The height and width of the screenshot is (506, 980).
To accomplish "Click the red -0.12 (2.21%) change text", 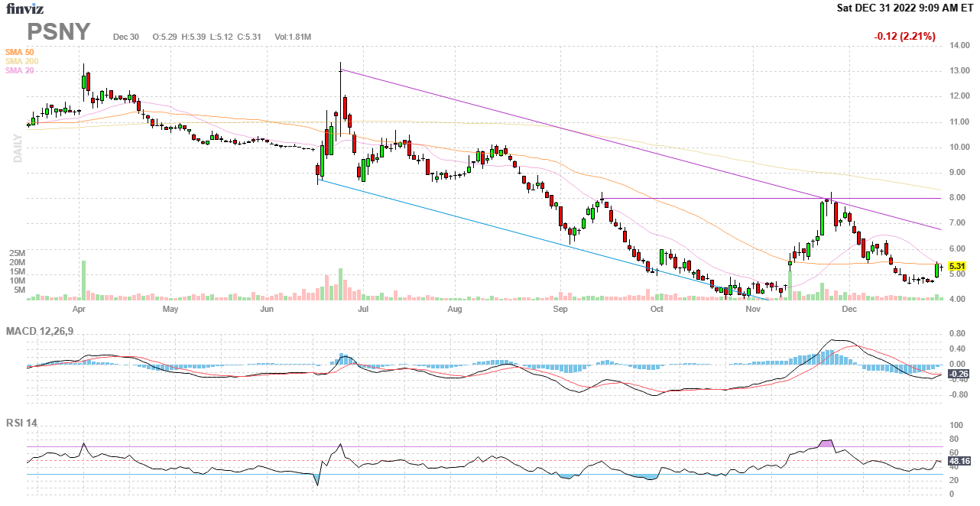I will point(904,37).
